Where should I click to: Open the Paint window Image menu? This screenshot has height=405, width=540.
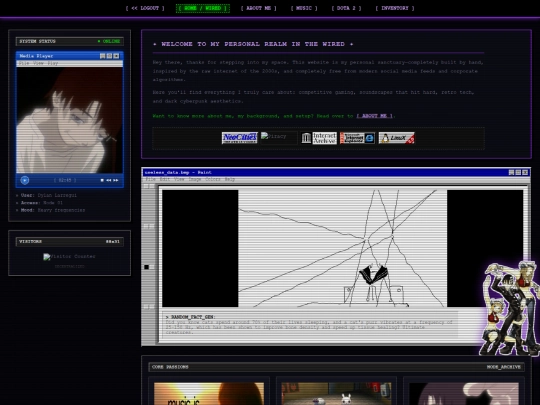pyautogui.click(x=195, y=179)
